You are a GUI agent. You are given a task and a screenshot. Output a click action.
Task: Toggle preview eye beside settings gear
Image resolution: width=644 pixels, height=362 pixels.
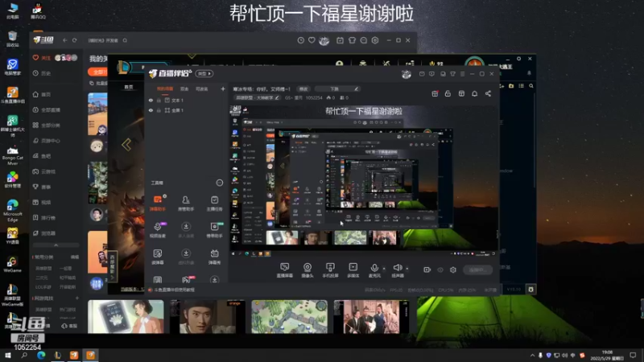tap(440, 269)
